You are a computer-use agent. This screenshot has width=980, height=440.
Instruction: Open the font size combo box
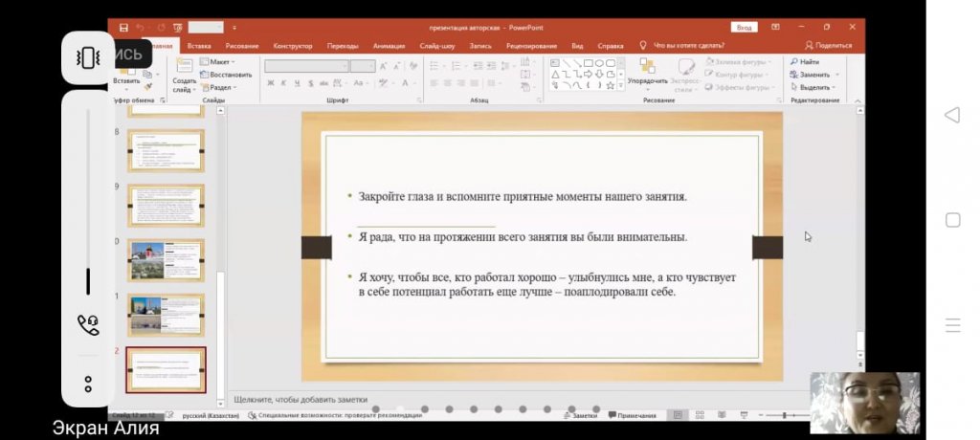[x=363, y=66]
